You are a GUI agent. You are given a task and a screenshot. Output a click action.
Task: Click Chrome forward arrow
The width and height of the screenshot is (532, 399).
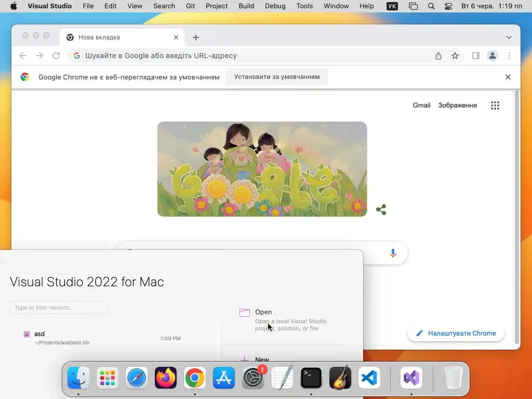pyautogui.click(x=39, y=56)
